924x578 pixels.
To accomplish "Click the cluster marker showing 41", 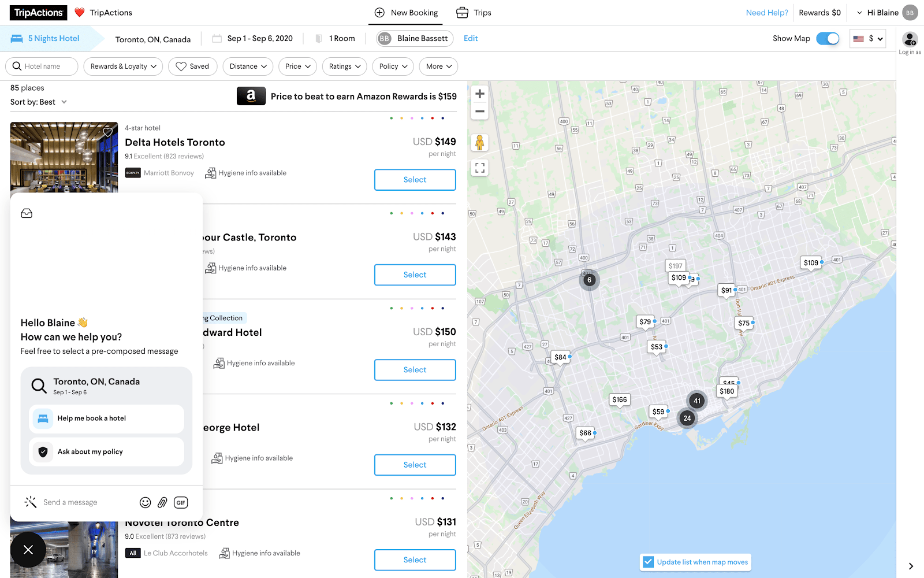I will [x=697, y=401].
